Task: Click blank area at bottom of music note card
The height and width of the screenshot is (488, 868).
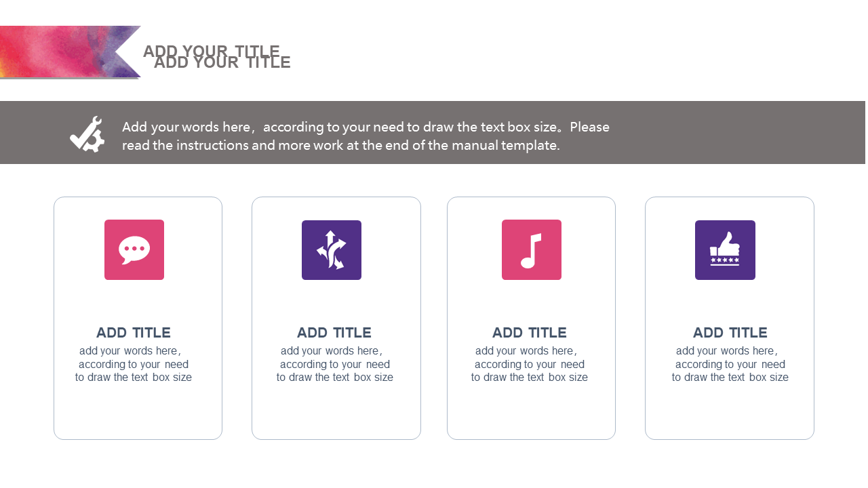Action: pos(531,413)
